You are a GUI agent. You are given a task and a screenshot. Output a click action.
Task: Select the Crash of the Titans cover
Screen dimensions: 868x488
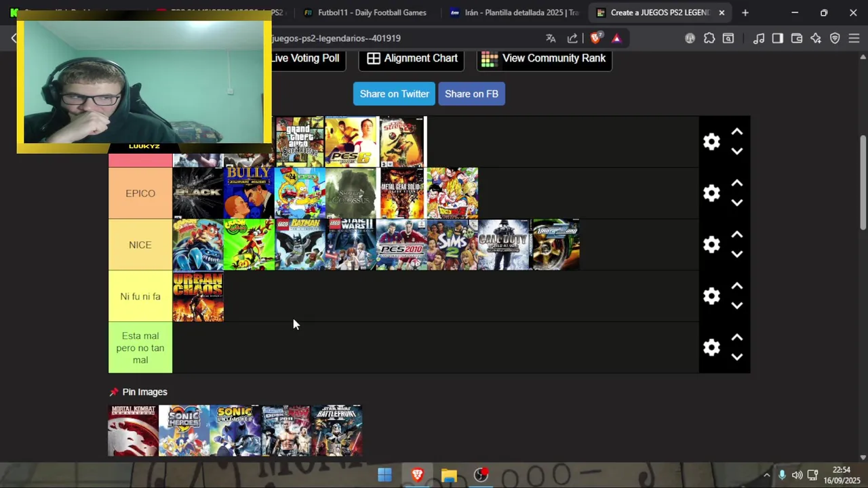click(x=198, y=245)
